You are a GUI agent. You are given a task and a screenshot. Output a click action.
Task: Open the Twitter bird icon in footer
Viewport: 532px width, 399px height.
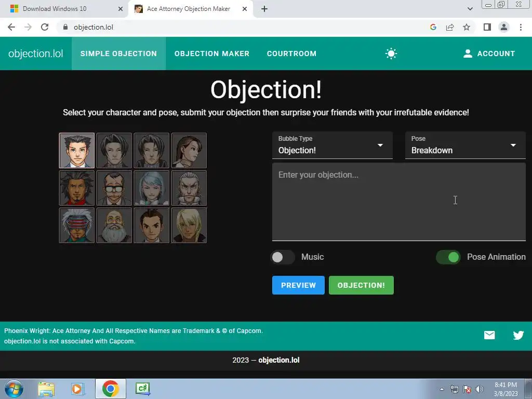pos(518,335)
